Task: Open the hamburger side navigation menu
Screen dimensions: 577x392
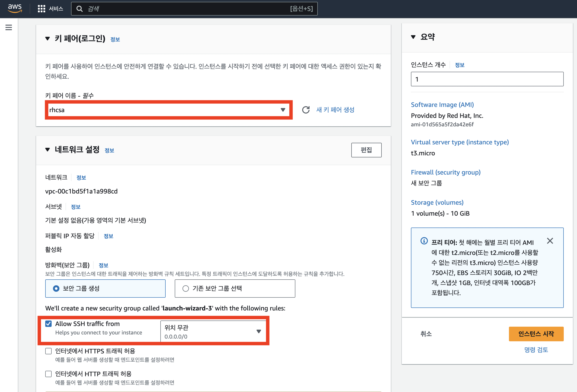Action: pyautogui.click(x=9, y=27)
